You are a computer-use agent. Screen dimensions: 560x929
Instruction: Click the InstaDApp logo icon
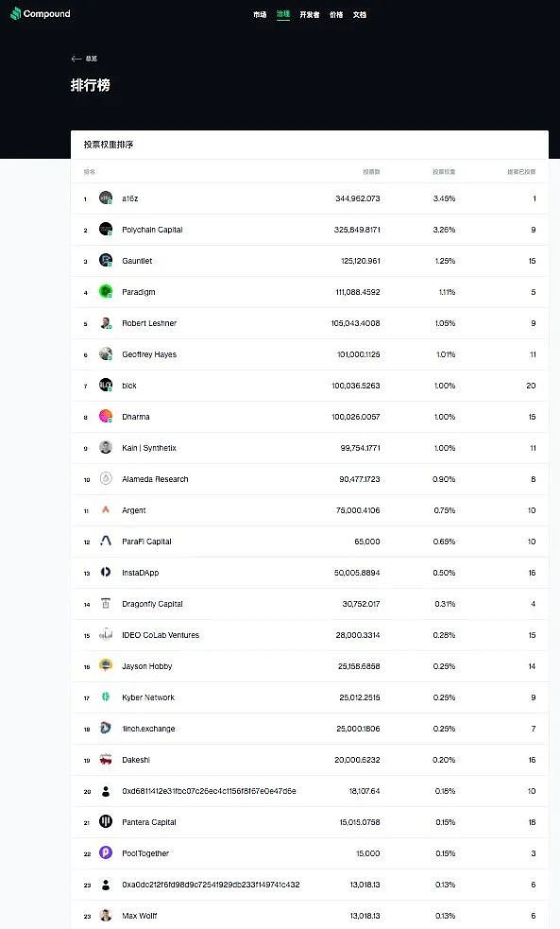[106, 573]
